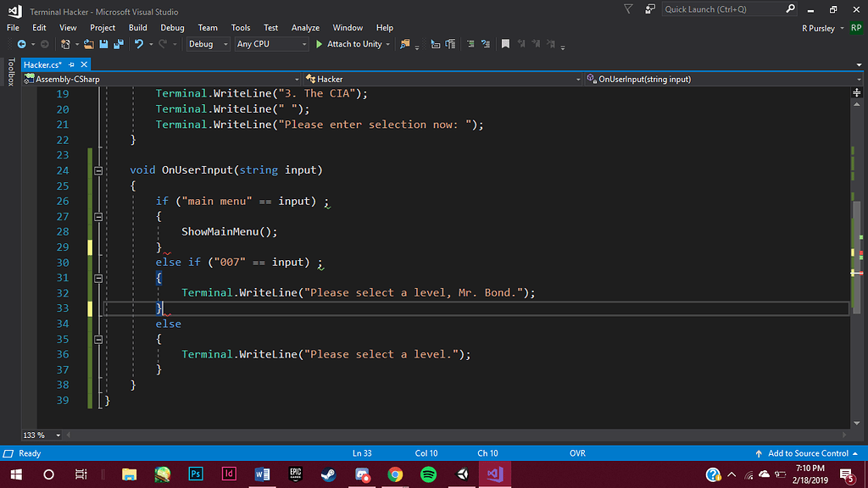The image size is (868, 488).
Task: Click the Undo icon
Action: 140,44
